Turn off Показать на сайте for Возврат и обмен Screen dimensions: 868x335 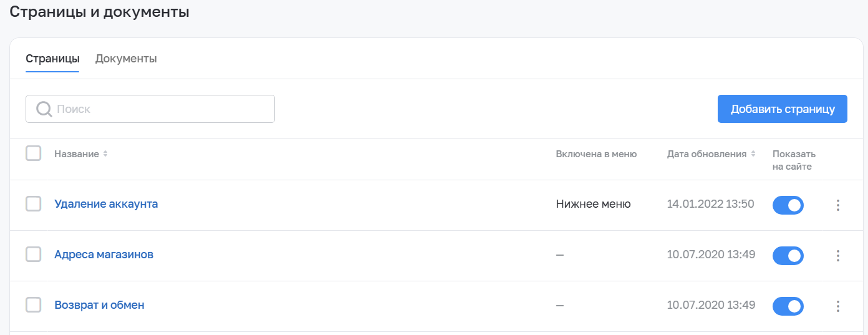[788, 306]
